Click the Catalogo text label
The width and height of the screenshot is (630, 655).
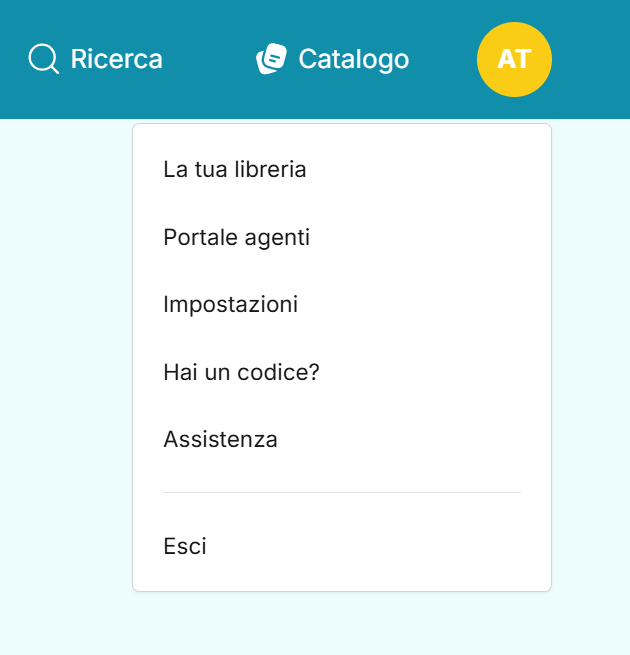click(353, 59)
